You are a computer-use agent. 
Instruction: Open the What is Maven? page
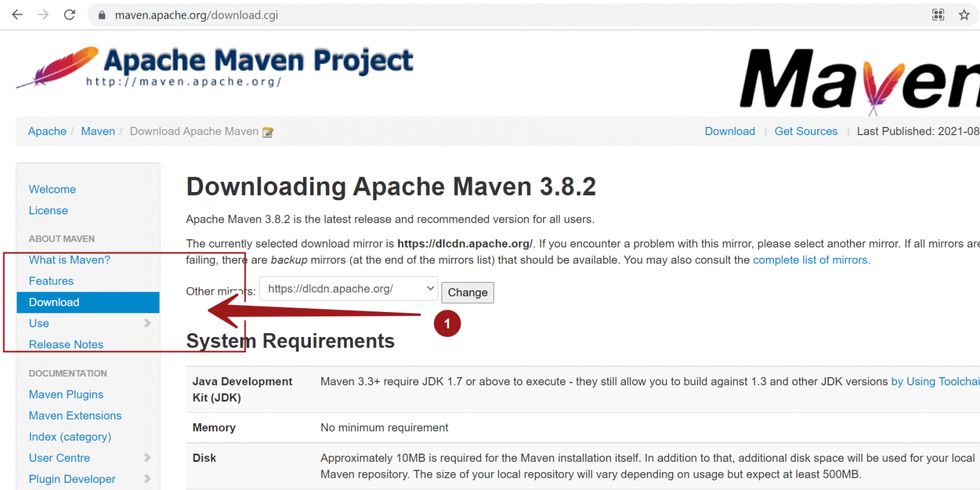(70, 260)
